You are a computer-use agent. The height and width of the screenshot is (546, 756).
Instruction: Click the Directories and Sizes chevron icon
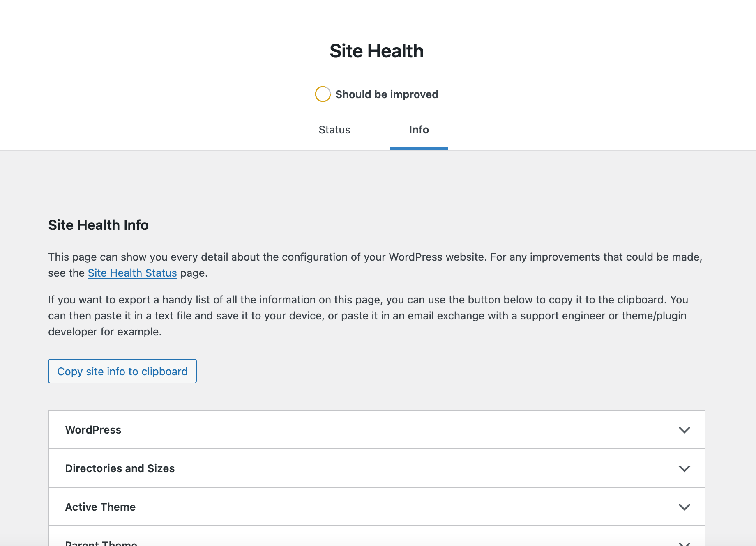coord(684,468)
